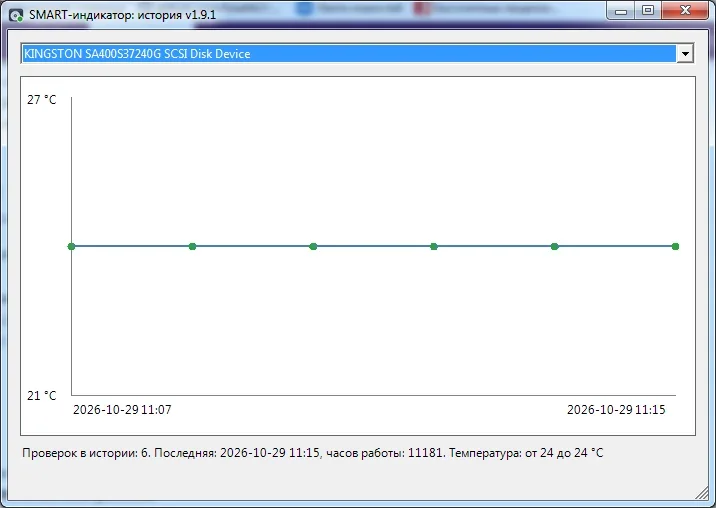
Task: Click the 27 °C axis label
Action: pos(42,100)
